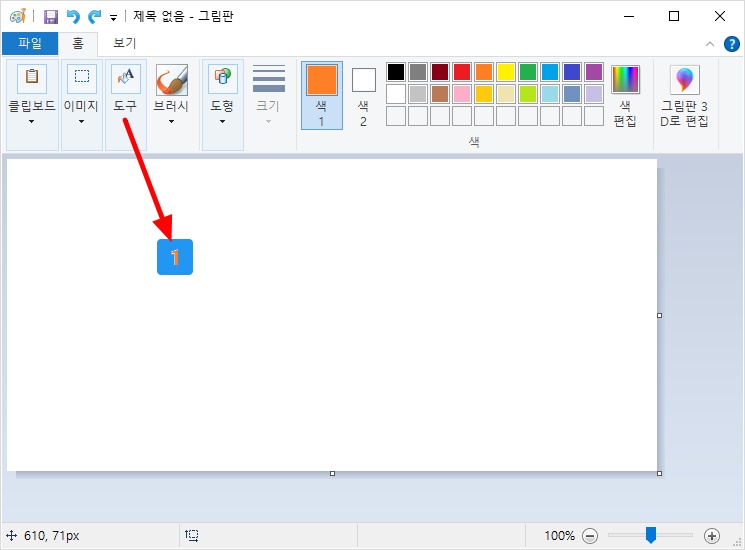Pick the dark gray color swatch
745x550 pixels.
[x=418, y=72]
